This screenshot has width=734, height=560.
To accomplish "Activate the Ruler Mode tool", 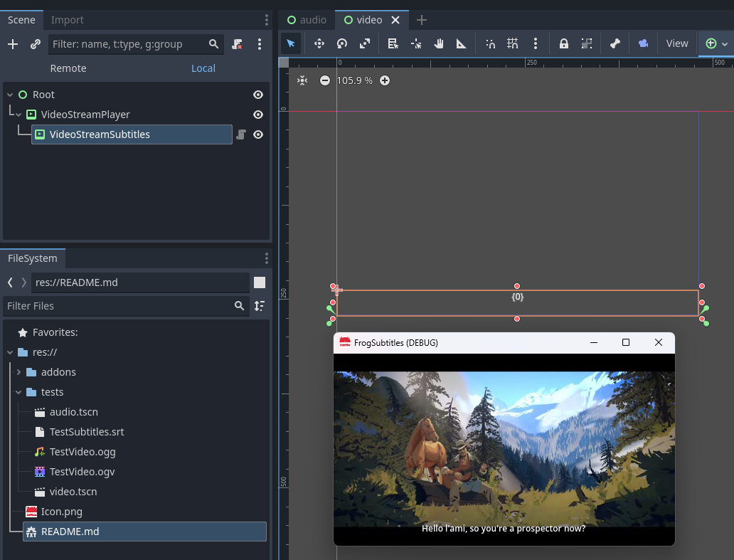I will [461, 43].
